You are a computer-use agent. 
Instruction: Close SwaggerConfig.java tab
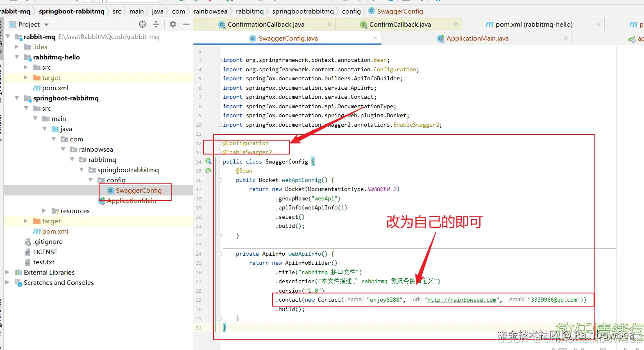point(375,38)
